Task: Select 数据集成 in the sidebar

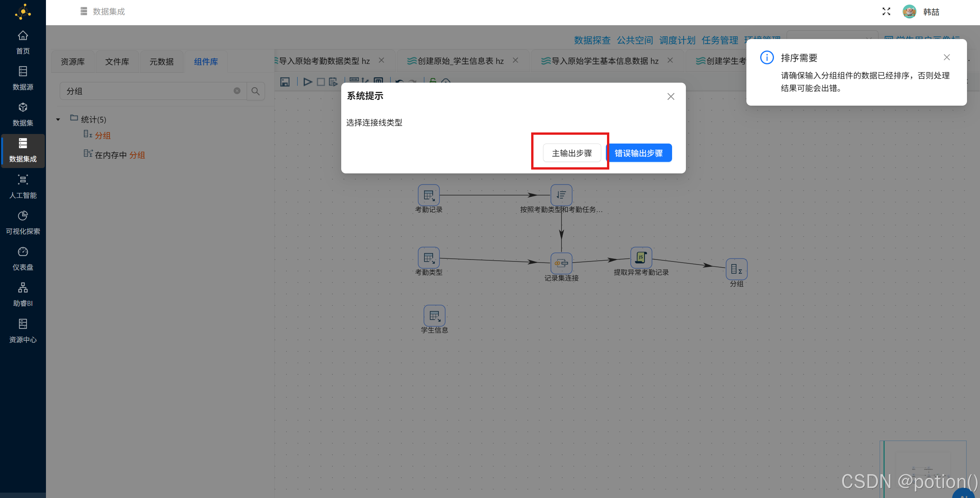Action: coord(23,150)
